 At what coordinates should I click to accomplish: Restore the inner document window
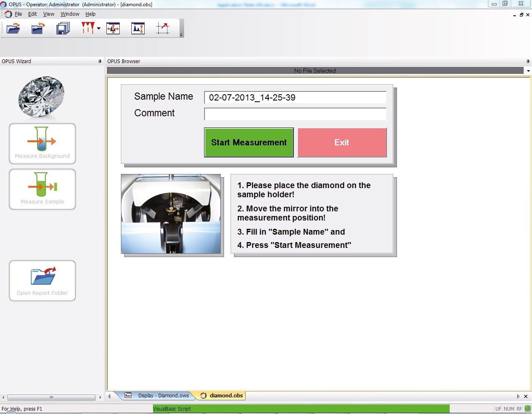click(x=522, y=15)
